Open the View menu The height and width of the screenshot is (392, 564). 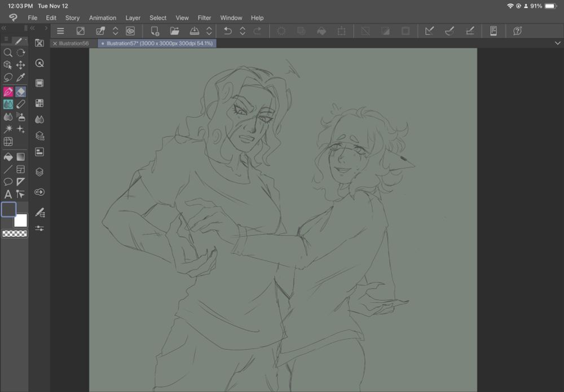click(182, 17)
